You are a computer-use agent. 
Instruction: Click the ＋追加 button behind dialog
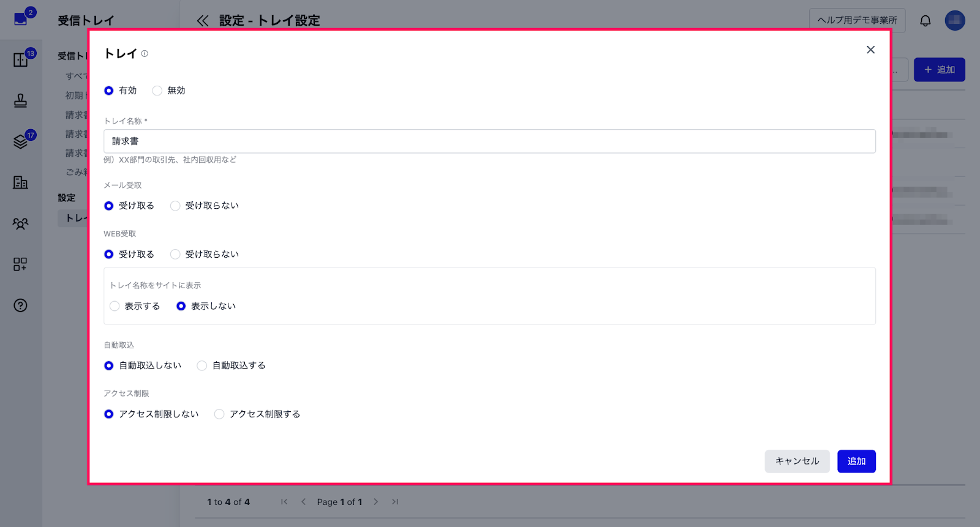940,70
